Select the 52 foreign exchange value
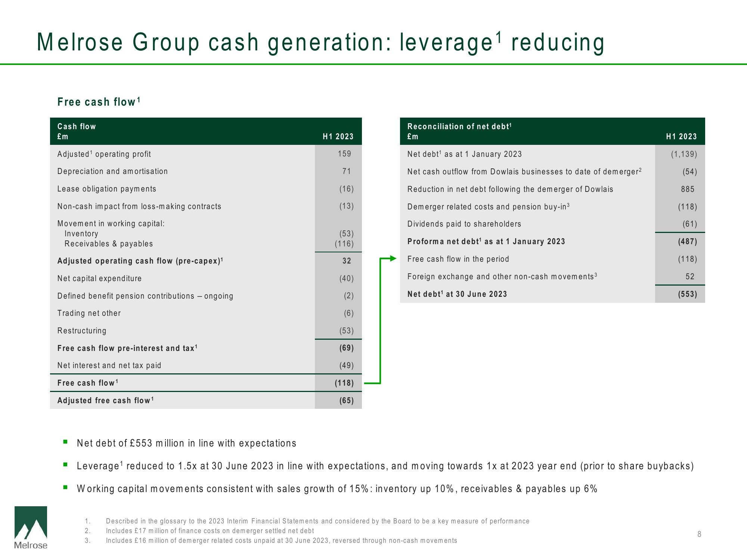Screen dimensions: 747x560 [x=690, y=276]
